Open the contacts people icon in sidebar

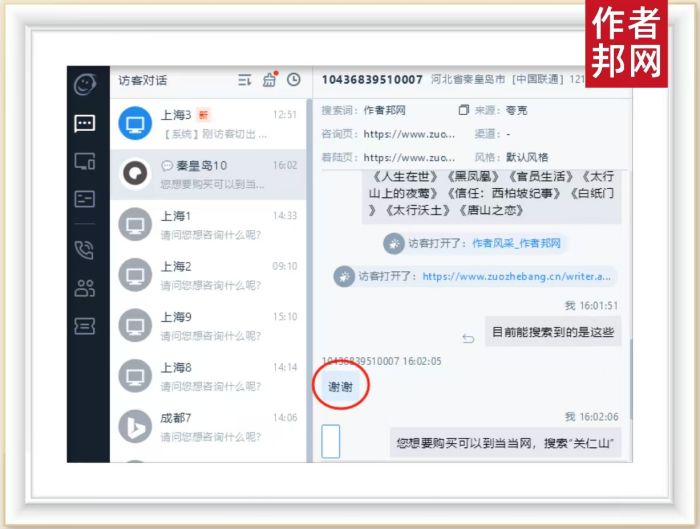coord(85,288)
